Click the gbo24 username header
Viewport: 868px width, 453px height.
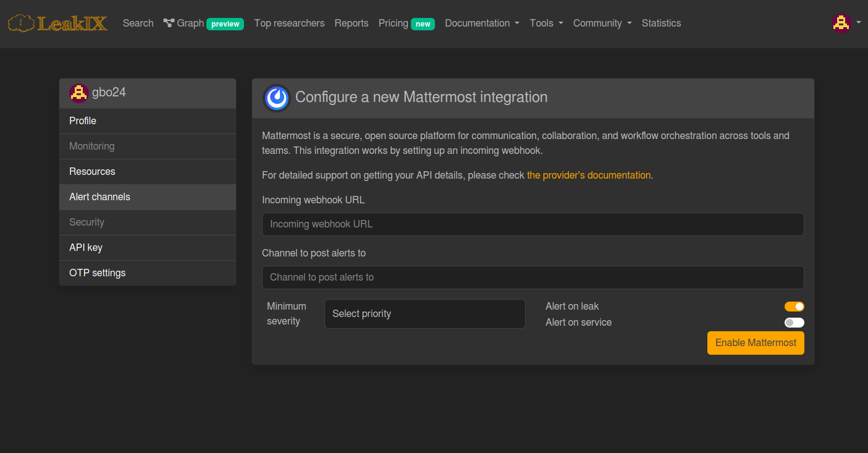click(x=109, y=93)
